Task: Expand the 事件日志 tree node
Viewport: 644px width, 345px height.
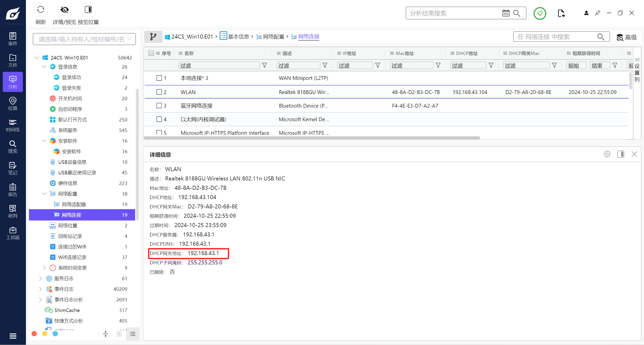Action: [x=40, y=289]
